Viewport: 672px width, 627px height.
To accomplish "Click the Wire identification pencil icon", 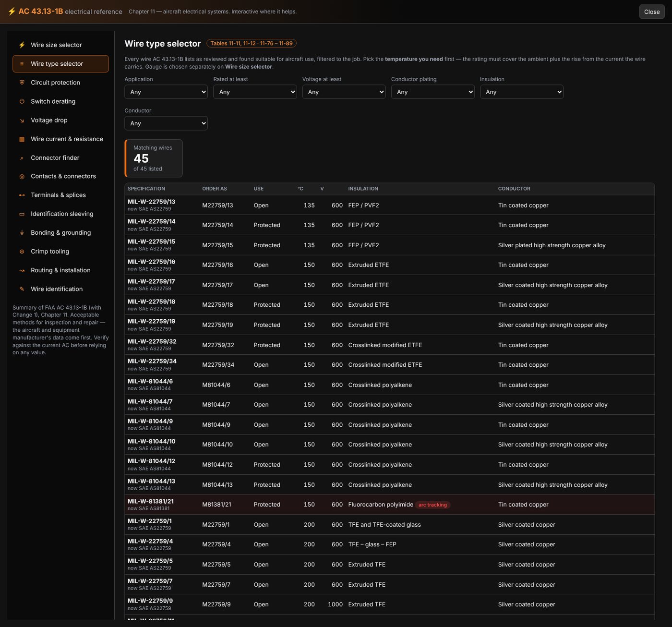I will point(22,289).
